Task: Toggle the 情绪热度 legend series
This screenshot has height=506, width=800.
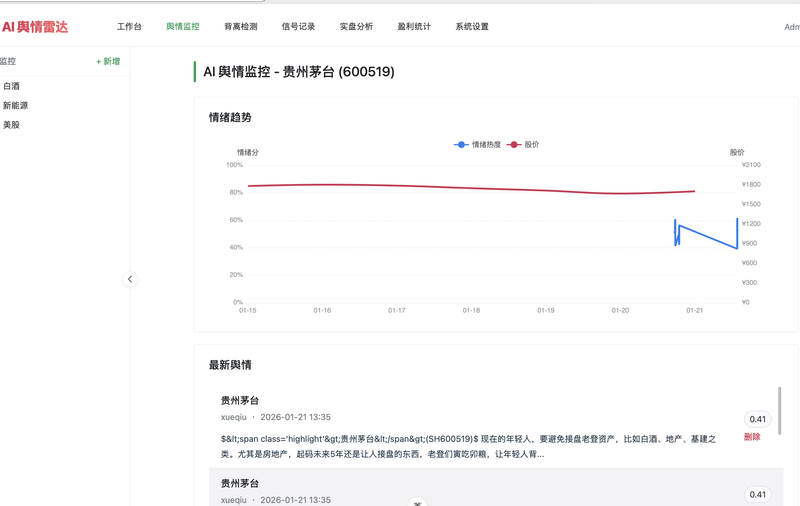Action: pos(478,145)
